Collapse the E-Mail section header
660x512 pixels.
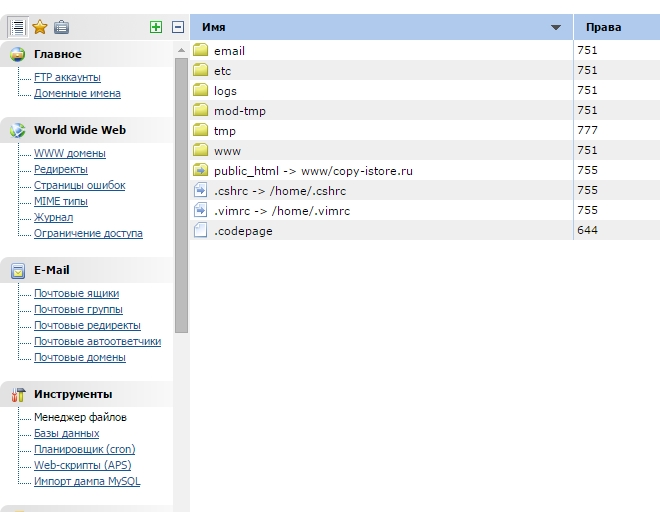click(86, 270)
